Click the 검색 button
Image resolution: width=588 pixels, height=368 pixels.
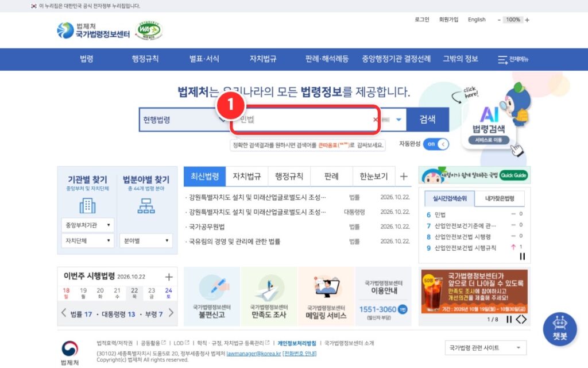[427, 120]
